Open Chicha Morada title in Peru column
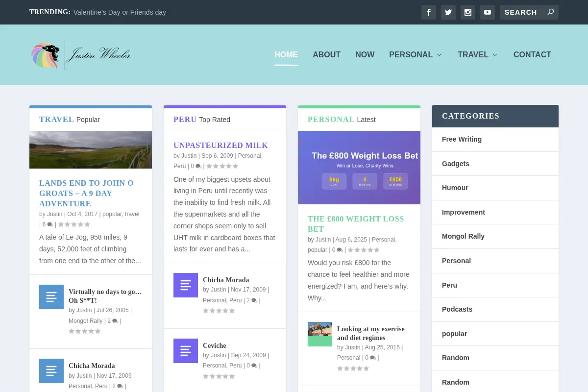Screen dimensions: 588x392 click(226, 280)
